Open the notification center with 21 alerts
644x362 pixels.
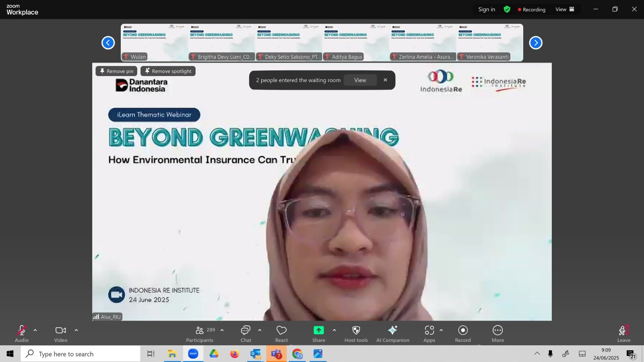point(631,354)
